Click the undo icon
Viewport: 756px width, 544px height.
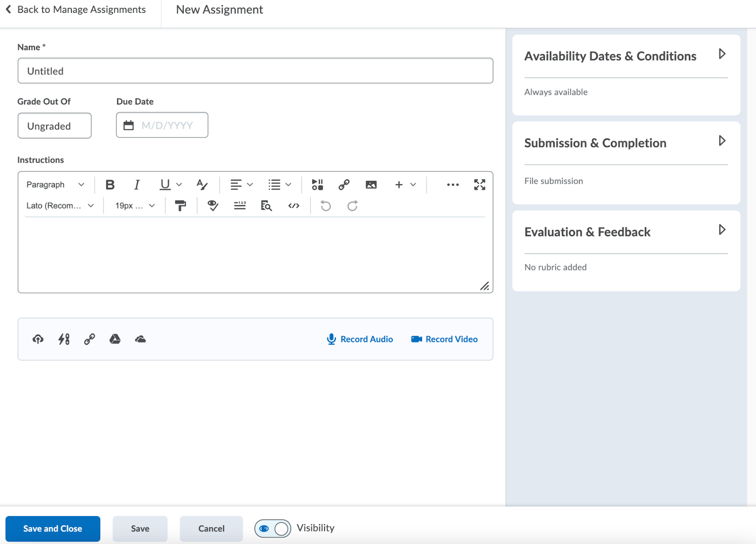[x=325, y=206]
